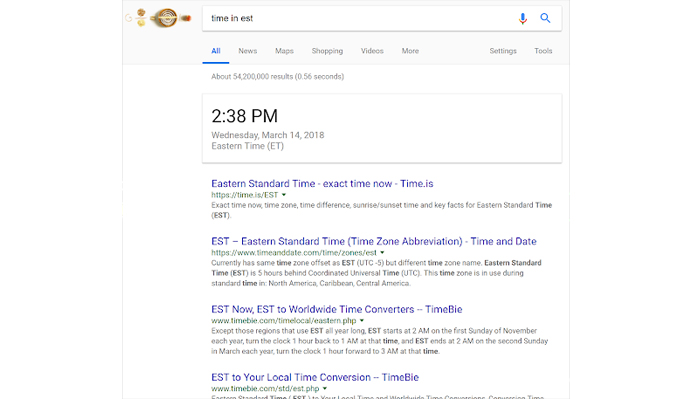
Task: Open 'EST to Your Local Time Conversion' result
Action: pos(315,377)
